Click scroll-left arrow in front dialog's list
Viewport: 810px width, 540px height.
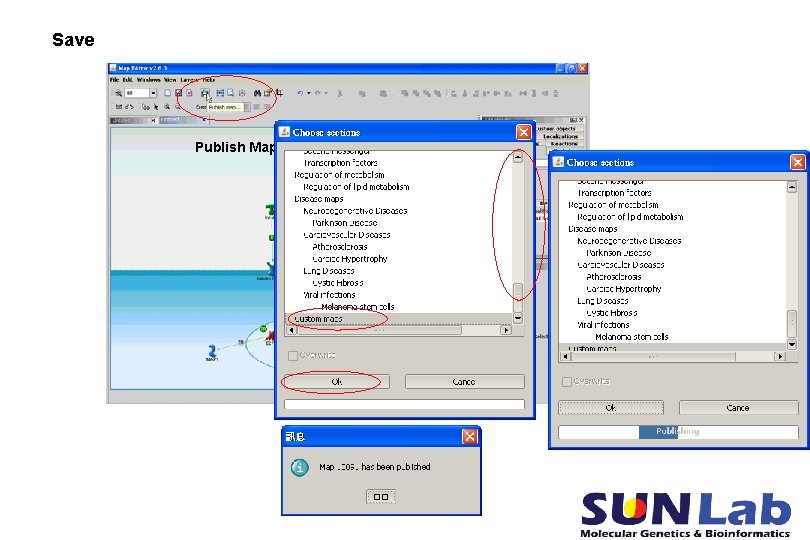(292, 330)
